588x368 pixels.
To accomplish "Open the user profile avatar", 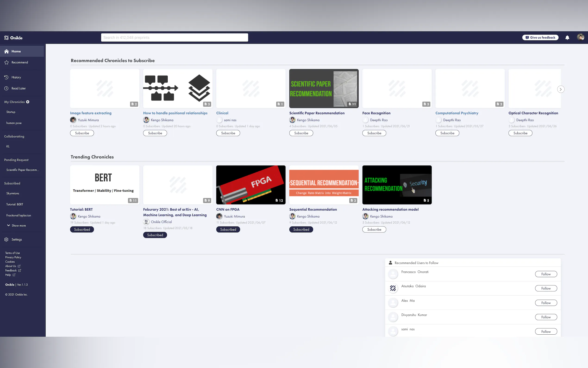I will tap(580, 37).
